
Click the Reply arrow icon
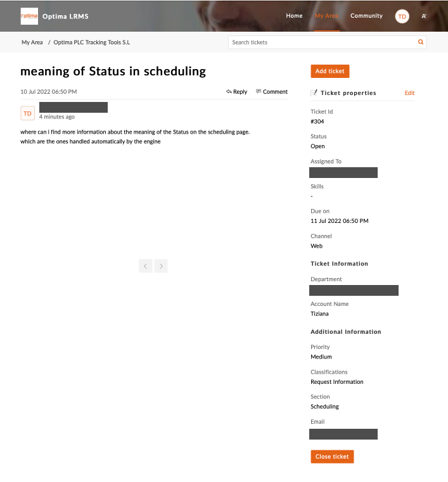click(229, 92)
